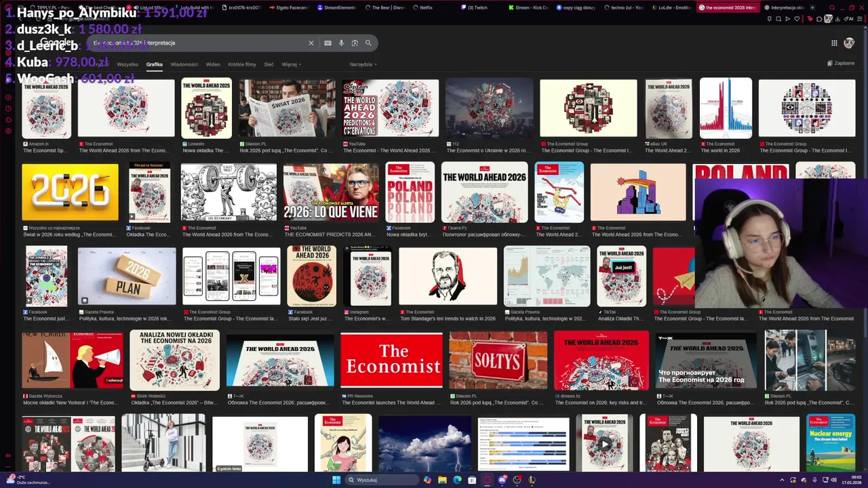Image resolution: width=868 pixels, height=488 pixels.
Task: Open Mocne okładki 'New Yorkera' link
Action: [x=71, y=403]
